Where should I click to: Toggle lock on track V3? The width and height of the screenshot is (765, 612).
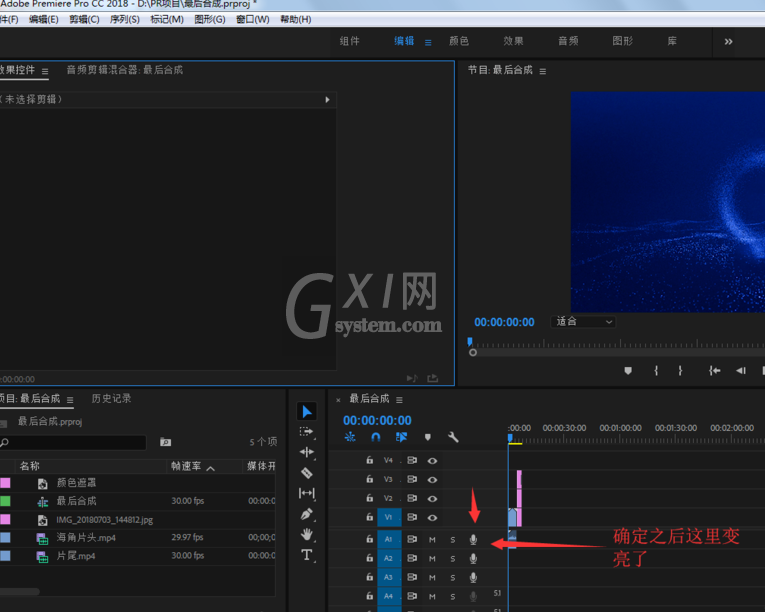pyautogui.click(x=369, y=479)
